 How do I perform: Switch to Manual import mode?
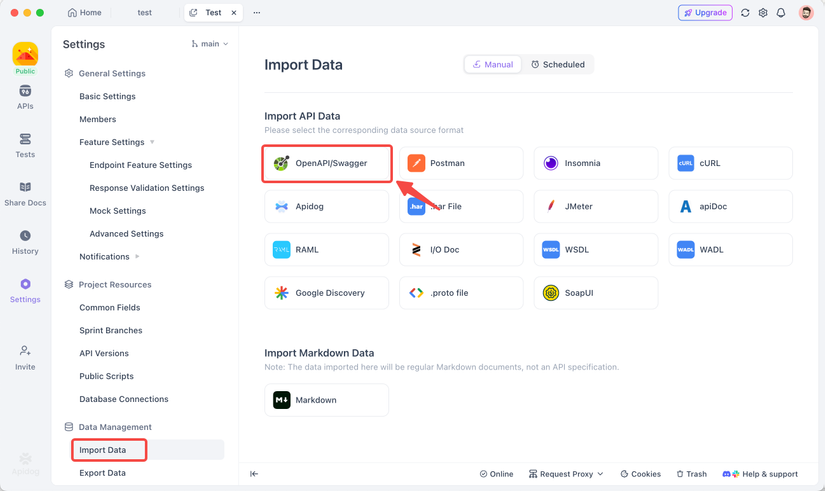click(x=493, y=64)
